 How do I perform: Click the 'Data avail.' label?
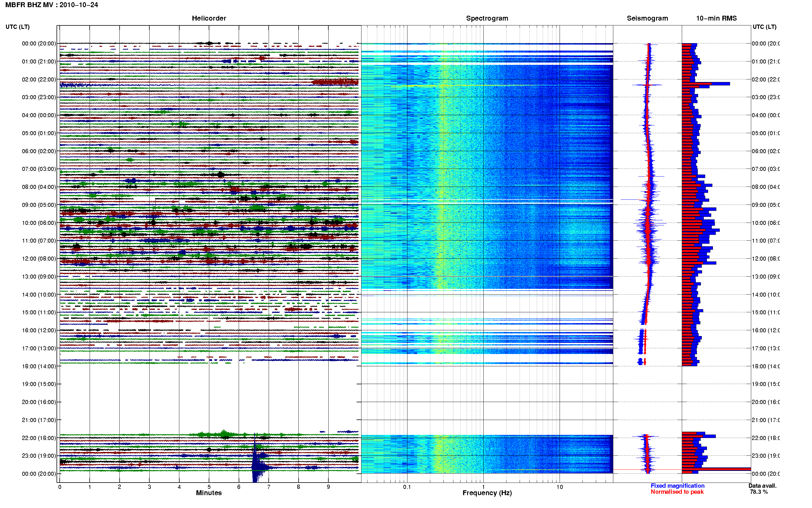pos(762,486)
